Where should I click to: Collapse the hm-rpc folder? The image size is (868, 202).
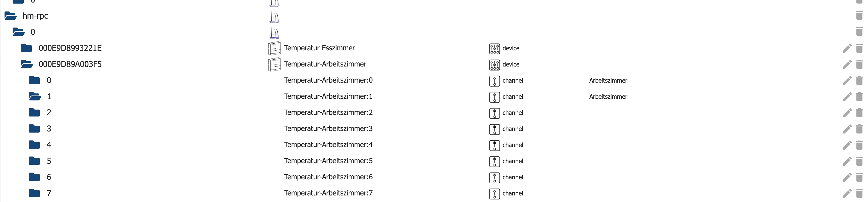point(11,16)
